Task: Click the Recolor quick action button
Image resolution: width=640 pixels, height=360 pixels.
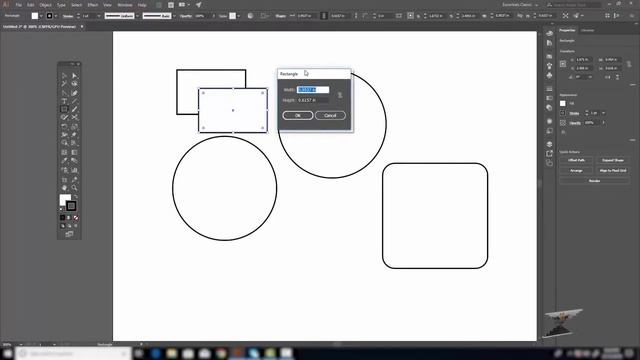Action: [x=594, y=180]
